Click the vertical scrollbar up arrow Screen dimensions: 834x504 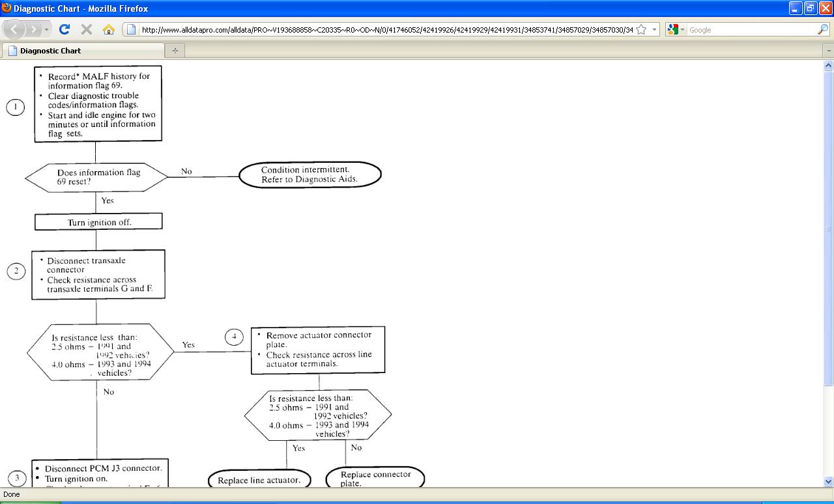coord(829,65)
